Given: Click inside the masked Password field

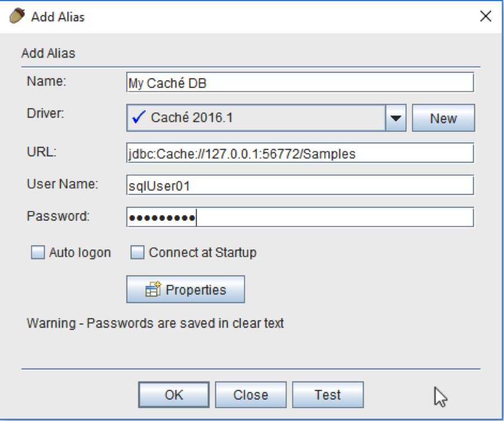Looking at the screenshot, I should point(300,218).
